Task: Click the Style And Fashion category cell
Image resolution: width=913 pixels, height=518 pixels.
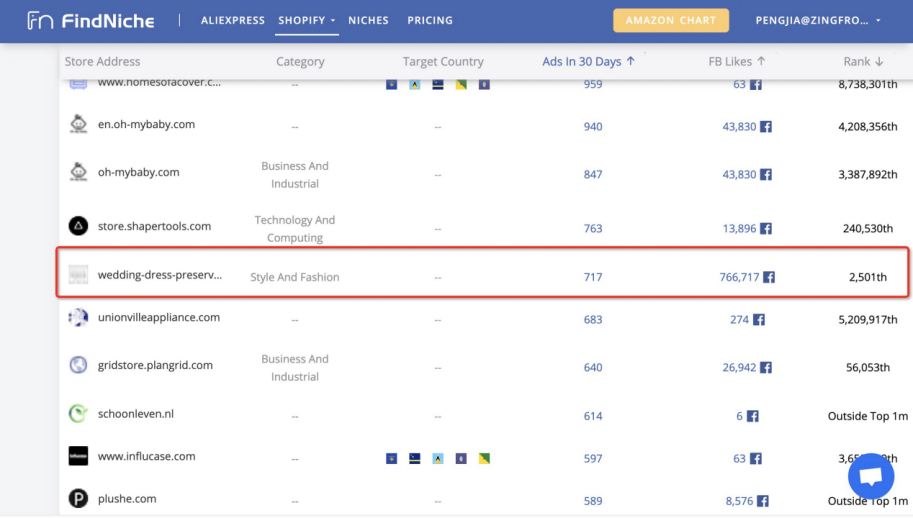Action: coord(295,277)
